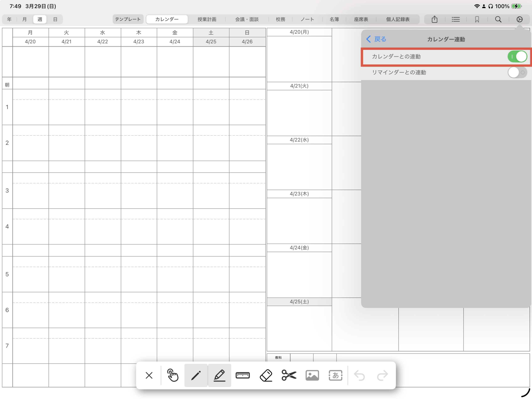Tap the insert image icon
Image resolution: width=532 pixels, height=399 pixels.
312,375
